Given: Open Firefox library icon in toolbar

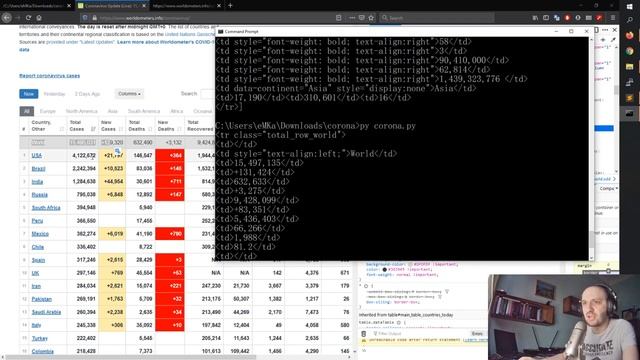Looking at the screenshot, I should [535, 18].
